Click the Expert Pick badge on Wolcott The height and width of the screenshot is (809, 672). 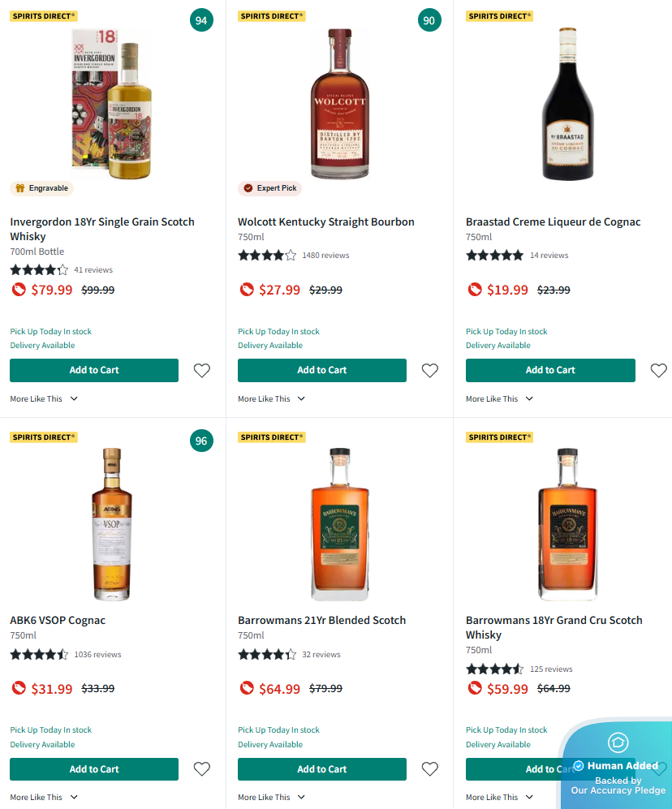point(269,188)
